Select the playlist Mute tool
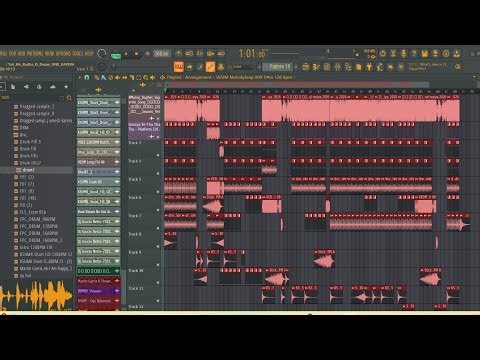480x360 pixels. pos(117,77)
